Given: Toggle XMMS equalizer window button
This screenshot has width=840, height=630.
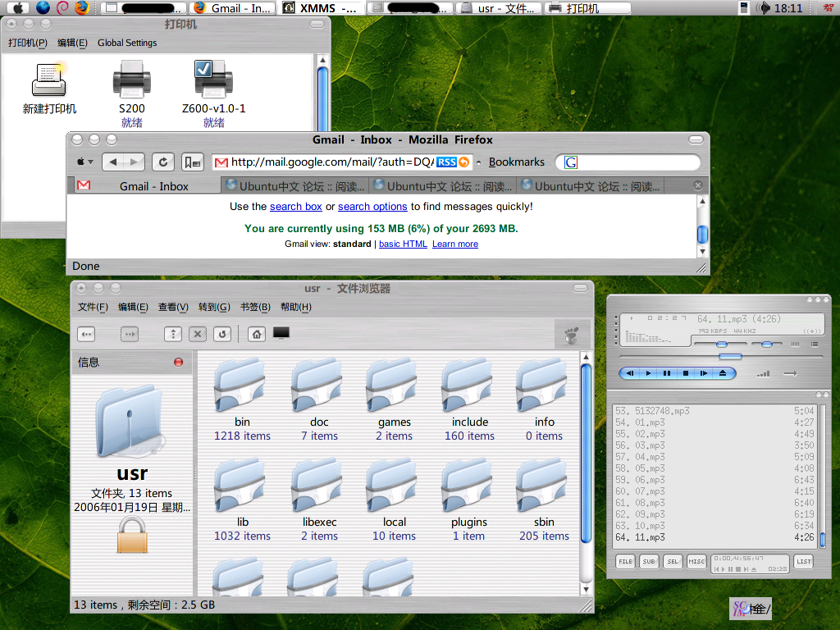Looking at the screenshot, I should point(795,344).
